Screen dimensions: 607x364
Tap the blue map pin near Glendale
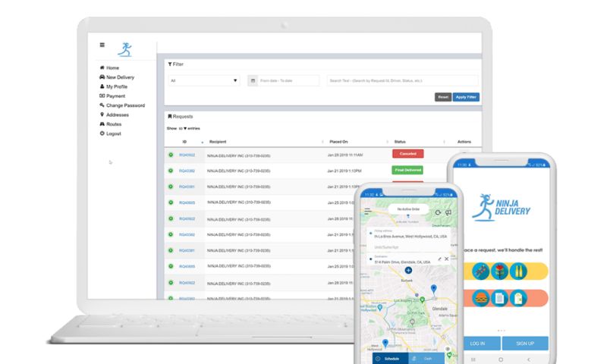pos(433,289)
